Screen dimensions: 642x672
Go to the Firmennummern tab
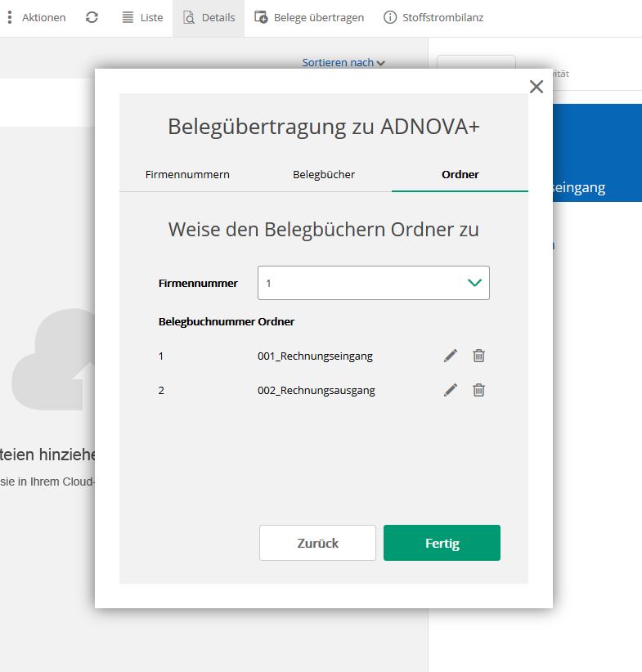click(x=187, y=174)
